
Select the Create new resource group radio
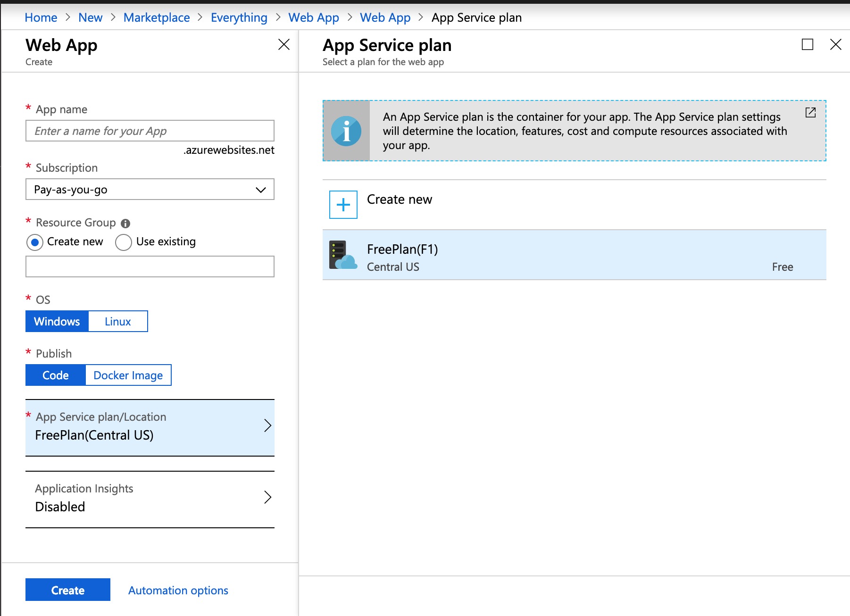click(35, 242)
